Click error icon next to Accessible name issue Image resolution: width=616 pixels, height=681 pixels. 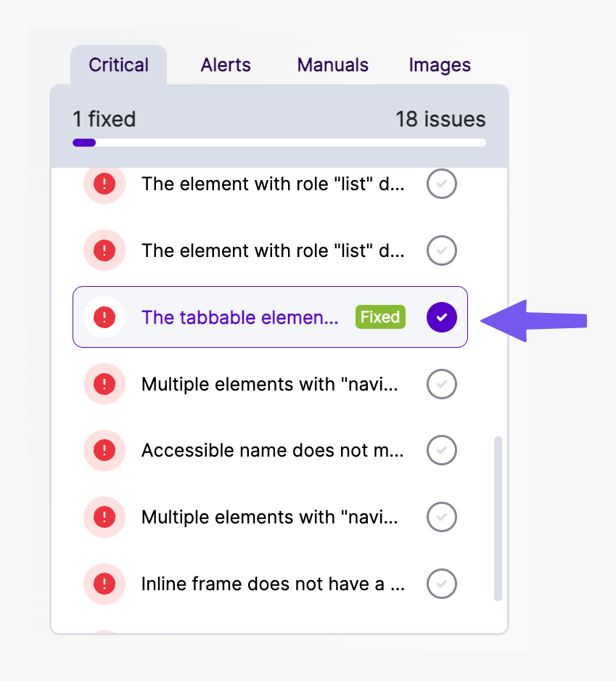pyautogui.click(x=104, y=451)
